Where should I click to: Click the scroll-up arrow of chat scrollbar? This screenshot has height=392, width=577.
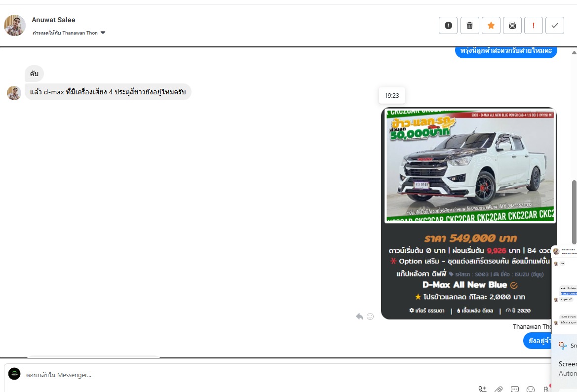point(574,52)
